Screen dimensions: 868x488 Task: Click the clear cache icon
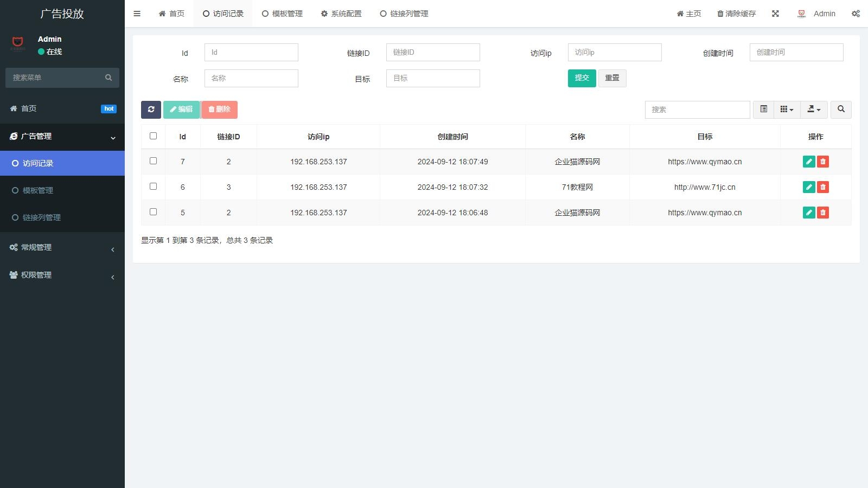point(720,14)
